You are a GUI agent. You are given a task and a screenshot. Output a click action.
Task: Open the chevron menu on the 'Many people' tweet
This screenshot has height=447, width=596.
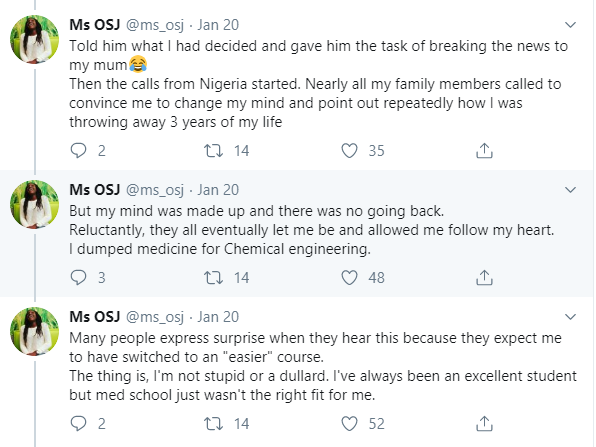571,317
